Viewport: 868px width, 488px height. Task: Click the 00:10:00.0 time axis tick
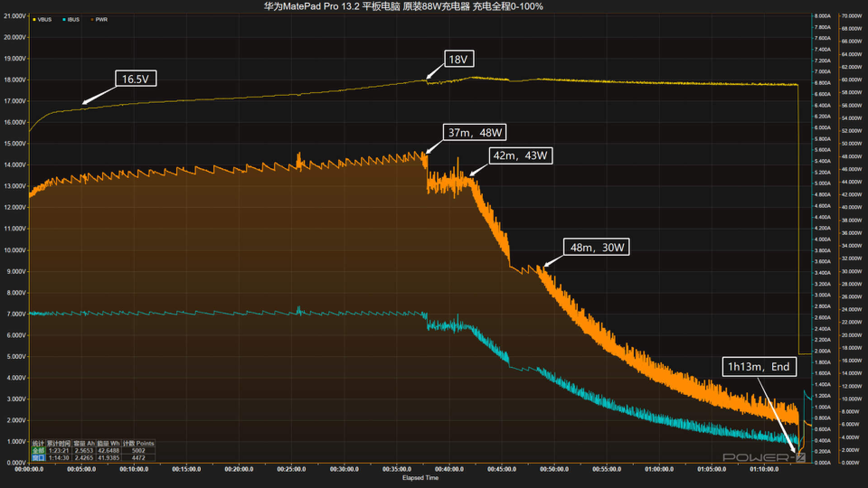[x=134, y=469]
